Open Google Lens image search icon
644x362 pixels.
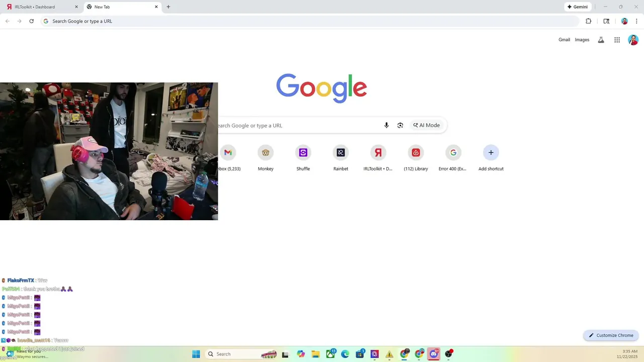pos(400,125)
